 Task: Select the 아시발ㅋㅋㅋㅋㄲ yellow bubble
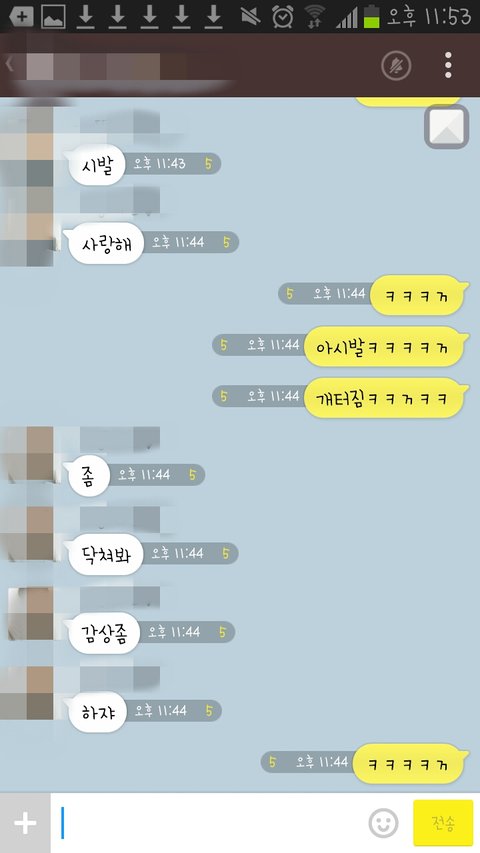[x=384, y=347]
